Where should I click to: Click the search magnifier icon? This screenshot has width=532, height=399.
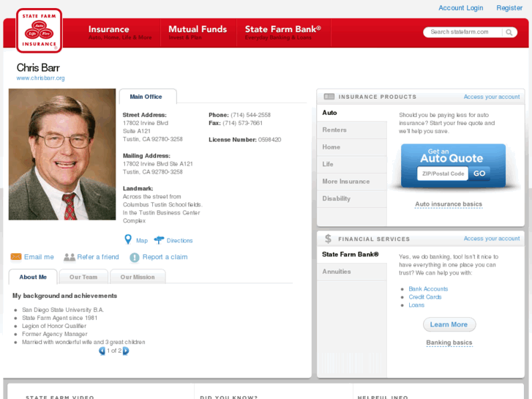(x=509, y=32)
